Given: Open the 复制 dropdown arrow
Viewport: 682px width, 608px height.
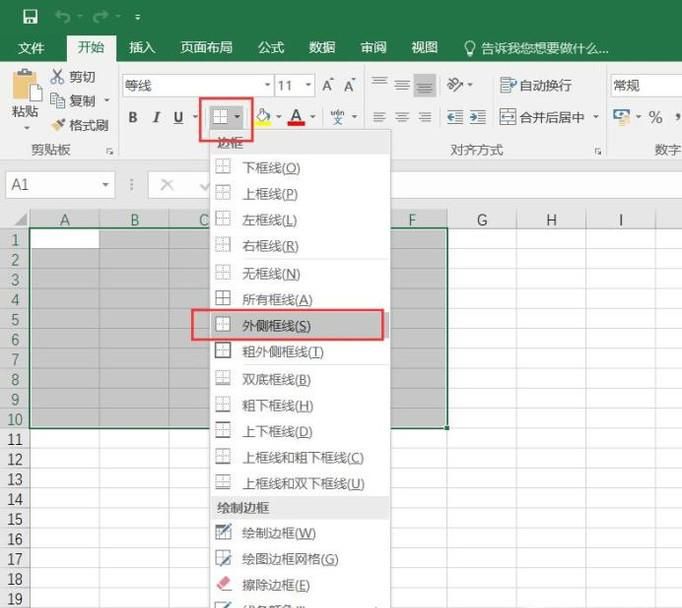Looking at the screenshot, I should click(107, 100).
